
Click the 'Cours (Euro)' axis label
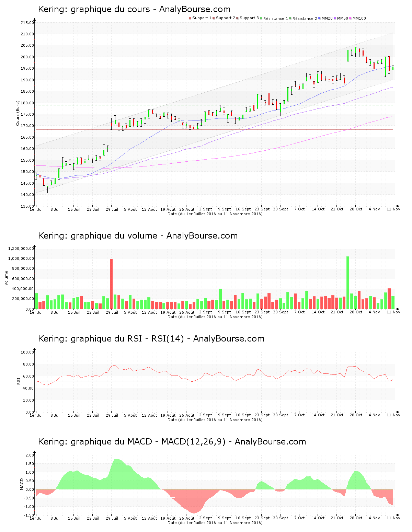(18, 113)
